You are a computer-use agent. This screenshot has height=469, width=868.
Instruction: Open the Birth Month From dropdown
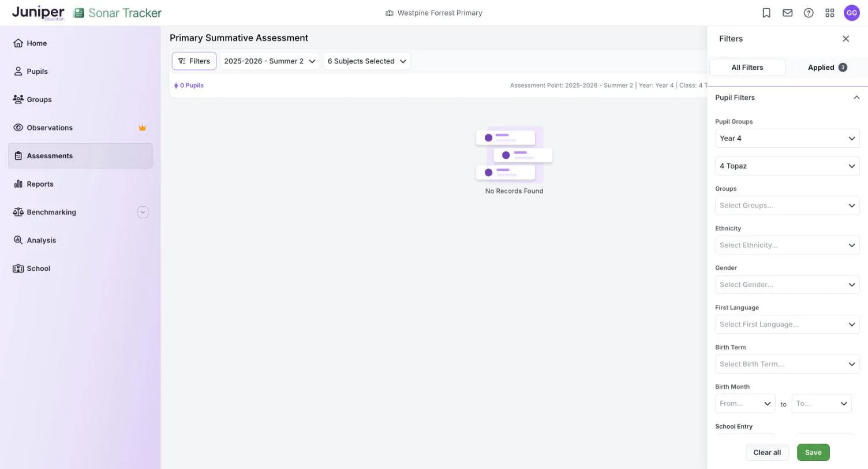745,404
